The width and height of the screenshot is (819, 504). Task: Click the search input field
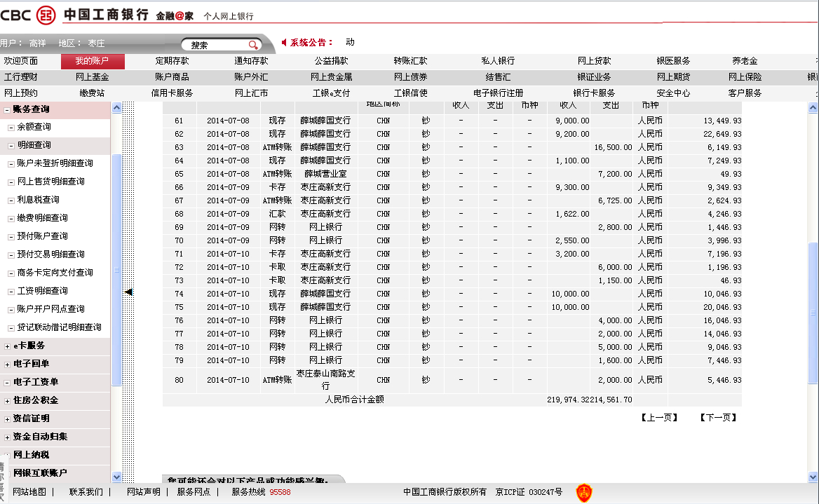(217, 45)
